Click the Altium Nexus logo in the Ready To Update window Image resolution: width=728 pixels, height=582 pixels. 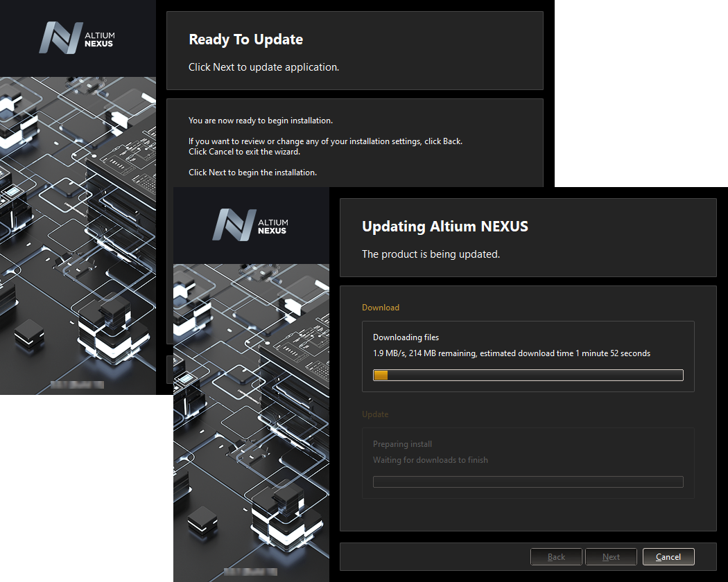(x=77, y=38)
